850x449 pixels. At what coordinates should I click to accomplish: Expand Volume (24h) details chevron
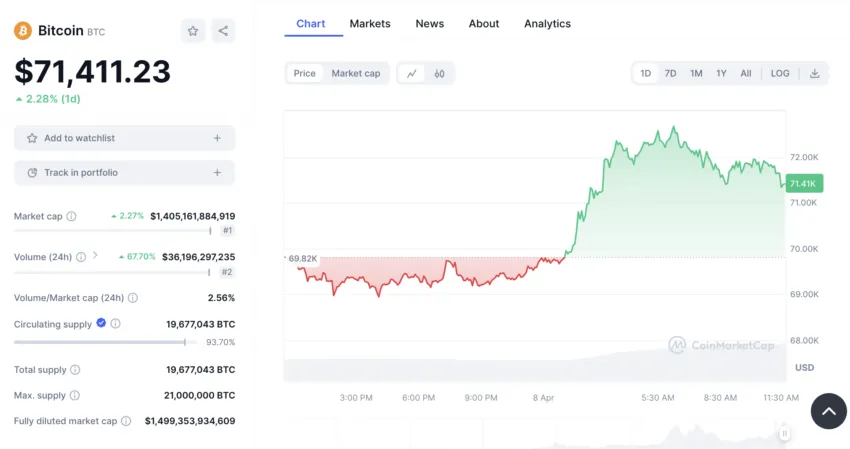(96, 256)
